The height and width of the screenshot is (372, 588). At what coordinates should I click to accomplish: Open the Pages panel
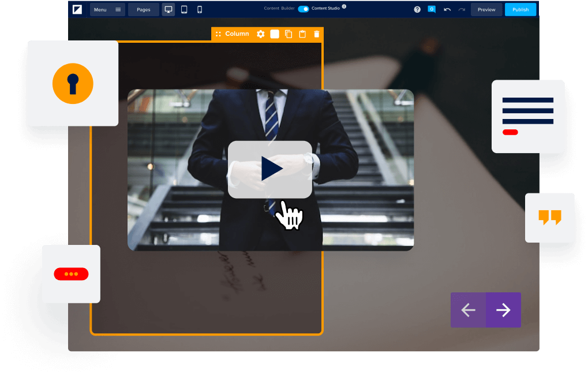tap(143, 10)
